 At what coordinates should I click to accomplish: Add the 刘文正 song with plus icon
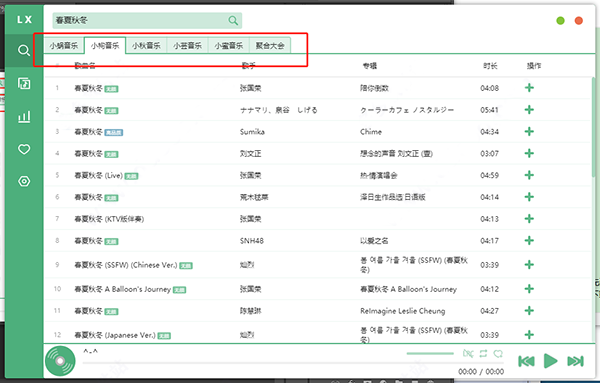coord(529,153)
